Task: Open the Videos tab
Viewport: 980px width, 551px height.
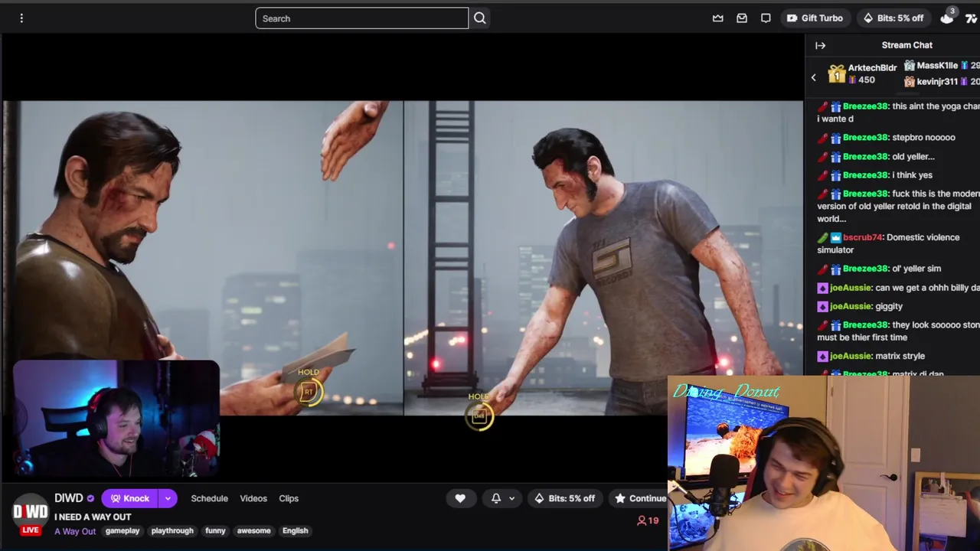Action: tap(253, 498)
